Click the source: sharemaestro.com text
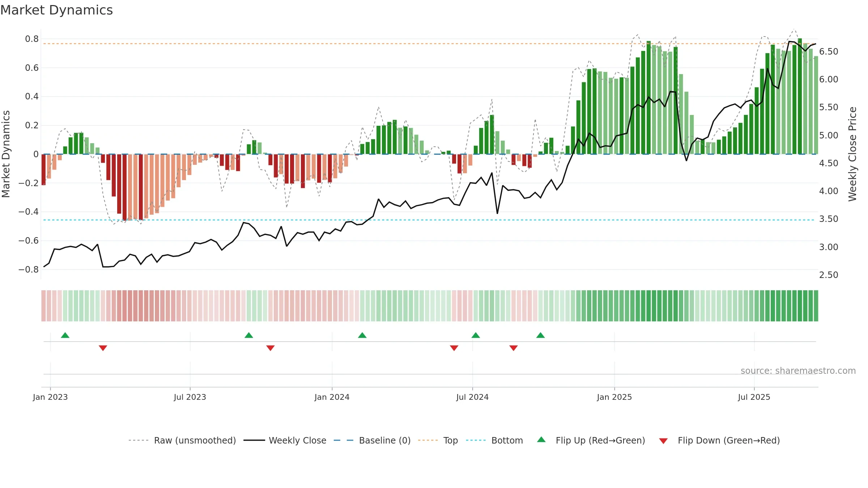868x488 pixels. (x=798, y=371)
